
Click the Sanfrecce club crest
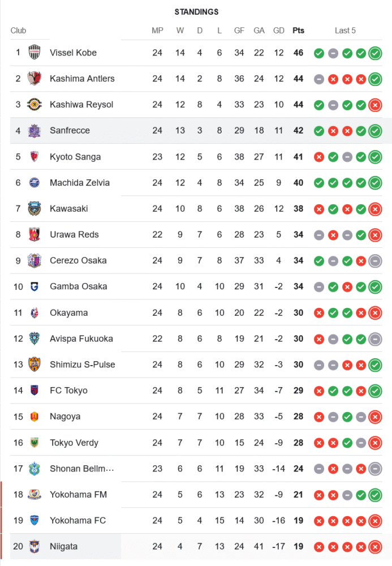35,131
